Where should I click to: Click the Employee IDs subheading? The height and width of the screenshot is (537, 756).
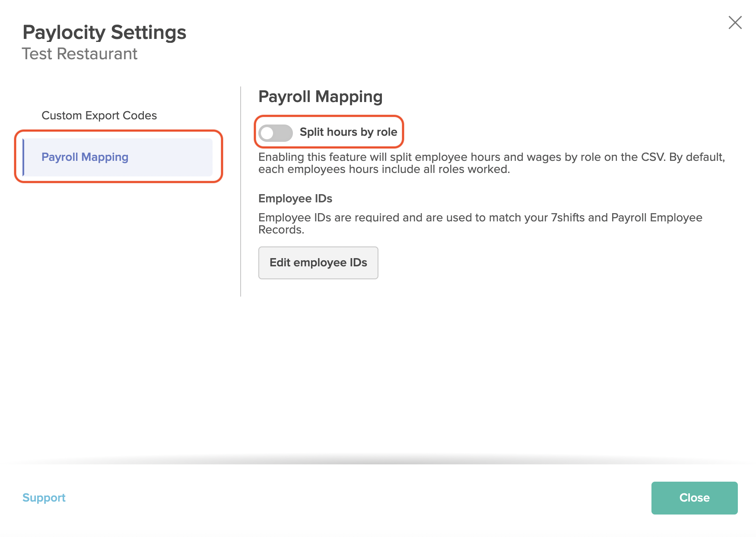295,198
